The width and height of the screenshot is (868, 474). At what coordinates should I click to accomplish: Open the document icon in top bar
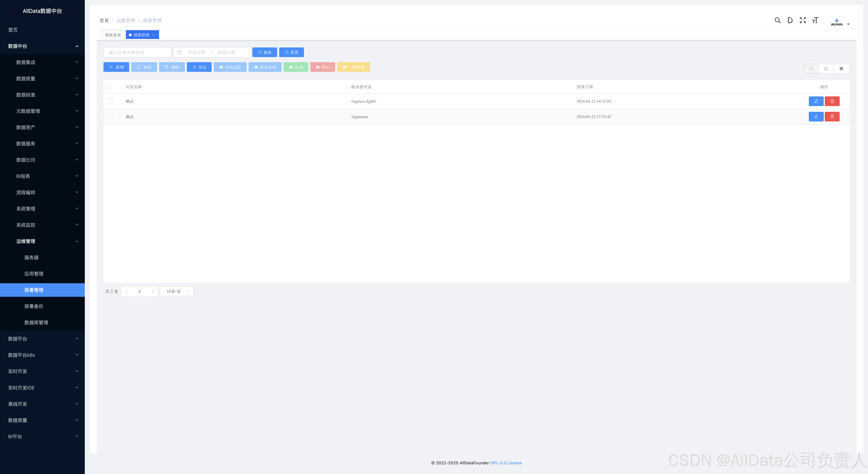tap(790, 20)
